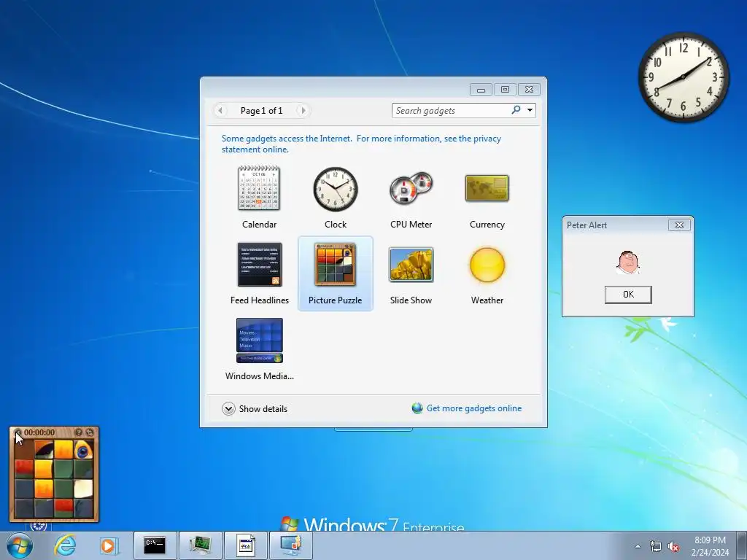The width and height of the screenshot is (747, 560).
Task: Go to the next gadget page
Action: tap(303, 111)
